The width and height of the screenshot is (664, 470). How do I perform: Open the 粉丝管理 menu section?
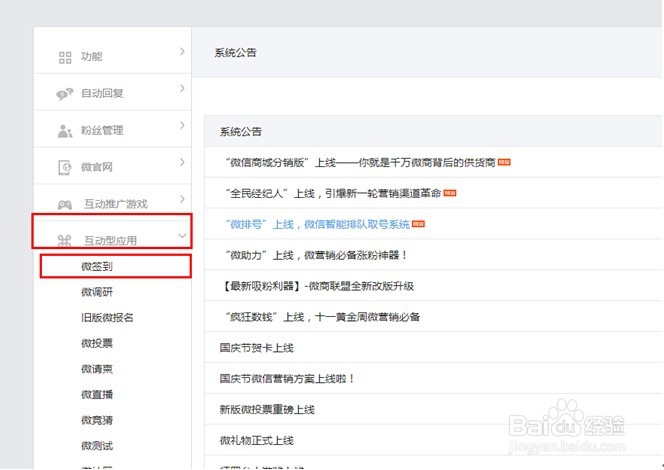coord(113,129)
